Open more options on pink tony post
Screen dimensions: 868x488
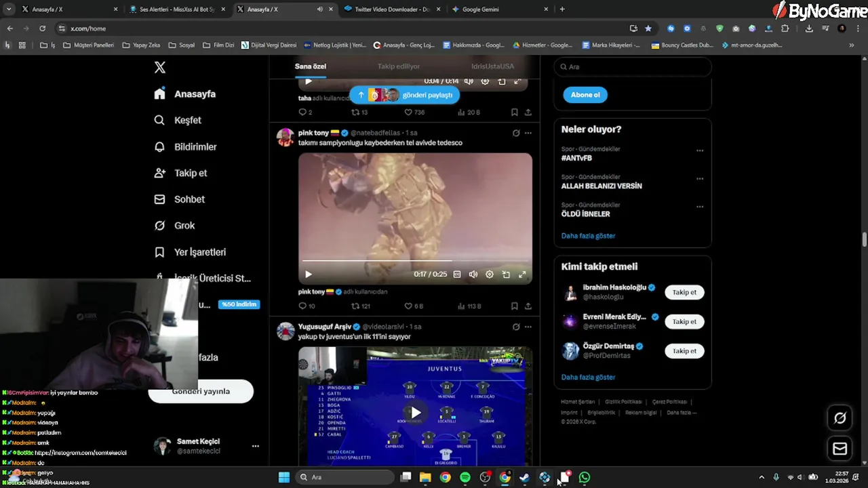tap(528, 133)
